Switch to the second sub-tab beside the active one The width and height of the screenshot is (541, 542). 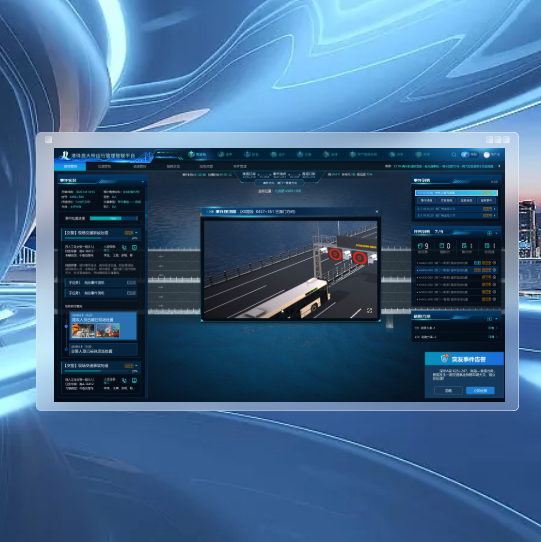click(x=104, y=166)
